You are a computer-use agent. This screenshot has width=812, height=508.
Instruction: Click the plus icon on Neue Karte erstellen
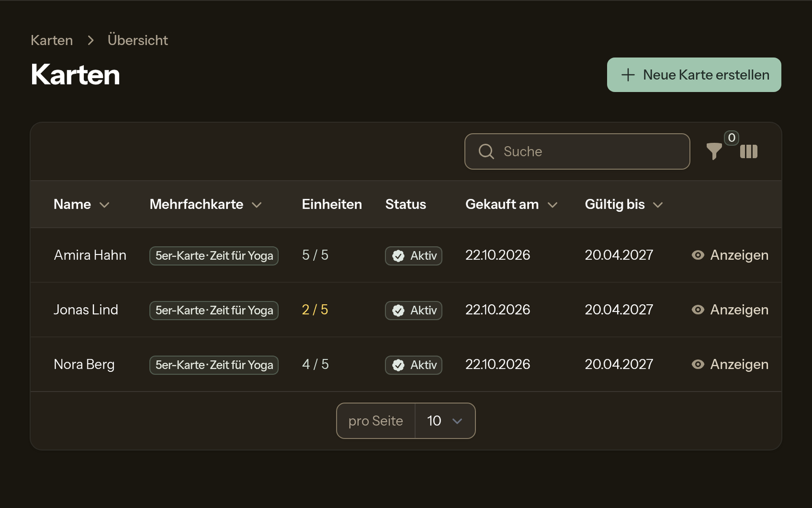click(x=628, y=75)
